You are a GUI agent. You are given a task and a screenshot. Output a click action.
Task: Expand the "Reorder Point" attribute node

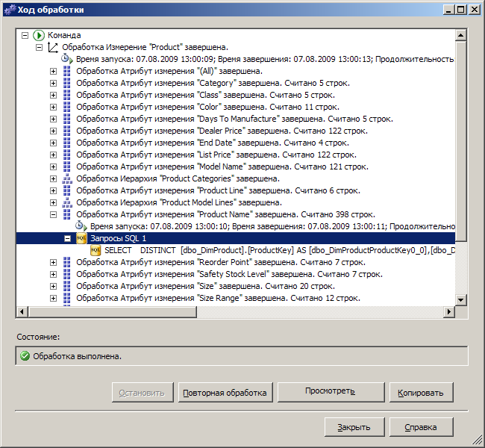pos(54,263)
